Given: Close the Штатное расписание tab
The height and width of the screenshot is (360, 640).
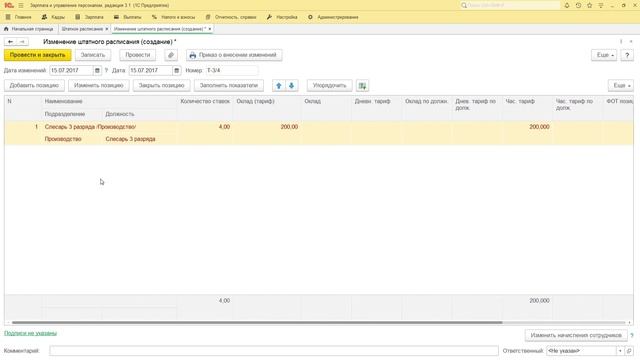Looking at the screenshot, I should 107,29.
